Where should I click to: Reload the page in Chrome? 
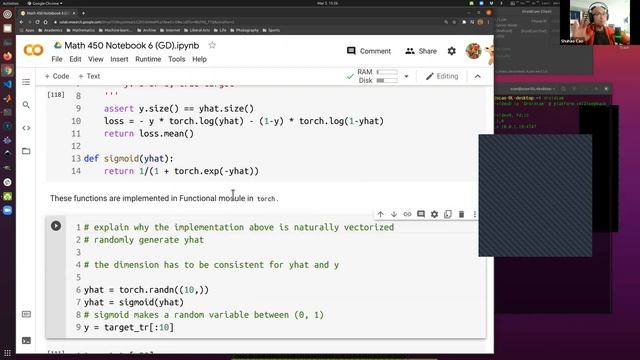coord(38,22)
